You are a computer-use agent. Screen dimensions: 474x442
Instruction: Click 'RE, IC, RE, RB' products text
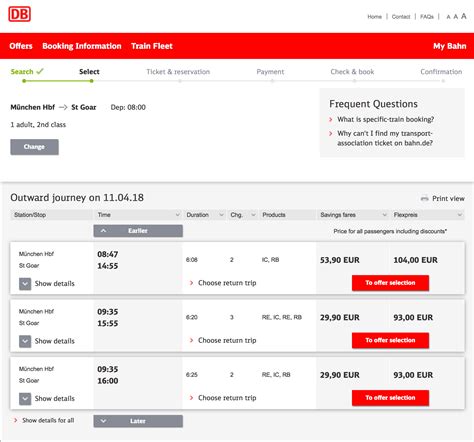pos(282,317)
